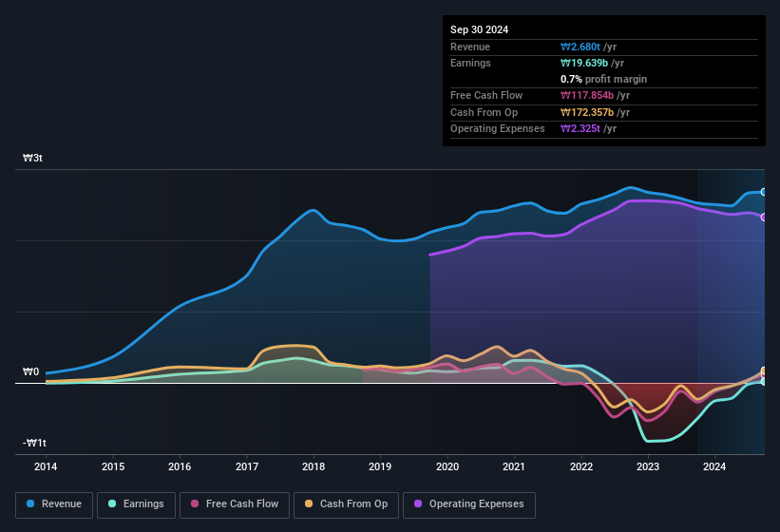This screenshot has width=780, height=532.
Task: Click the 2019 x-axis label
Action: pos(380,466)
